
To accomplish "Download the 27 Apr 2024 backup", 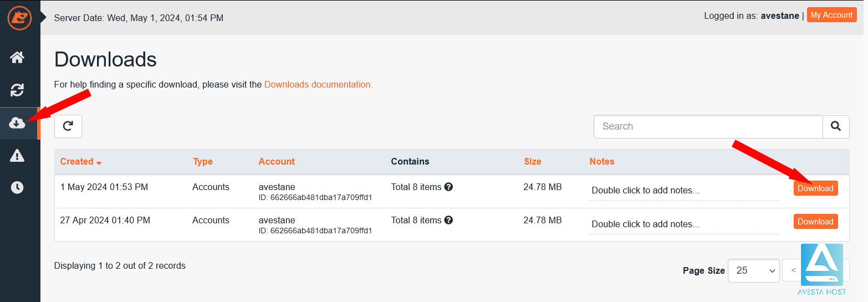I will click(815, 222).
